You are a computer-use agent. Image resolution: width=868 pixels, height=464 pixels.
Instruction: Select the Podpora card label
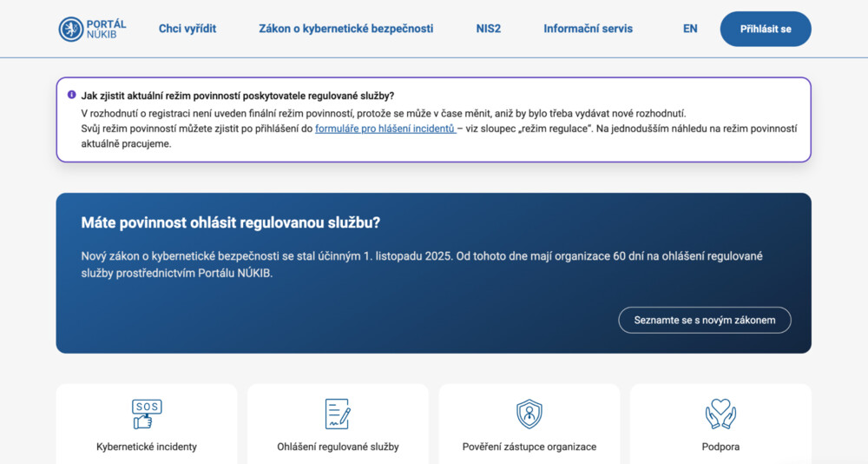pyautogui.click(x=720, y=447)
